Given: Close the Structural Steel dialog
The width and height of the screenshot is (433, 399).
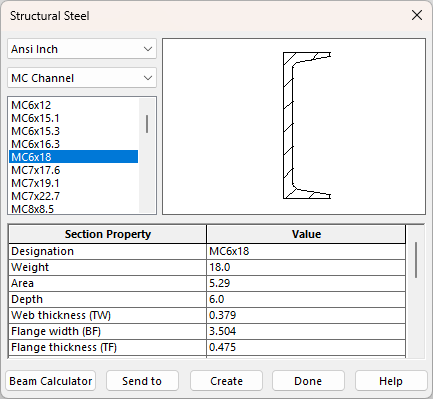Looking at the screenshot, I should [x=417, y=15].
